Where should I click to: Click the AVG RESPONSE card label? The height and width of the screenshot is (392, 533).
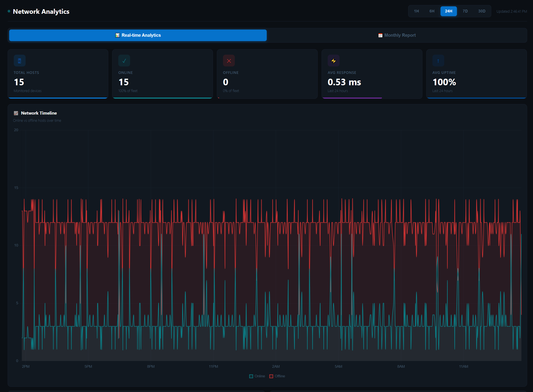point(342,73)
